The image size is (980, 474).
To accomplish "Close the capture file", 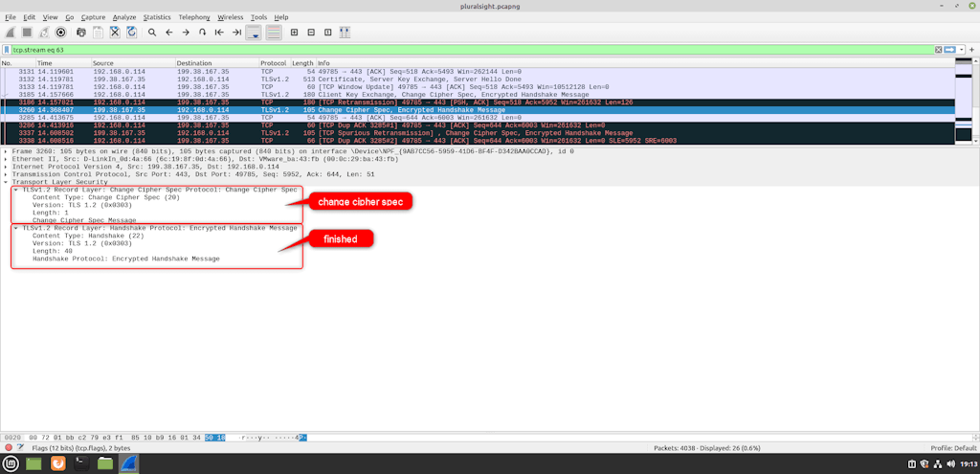I will coord(115,32).
